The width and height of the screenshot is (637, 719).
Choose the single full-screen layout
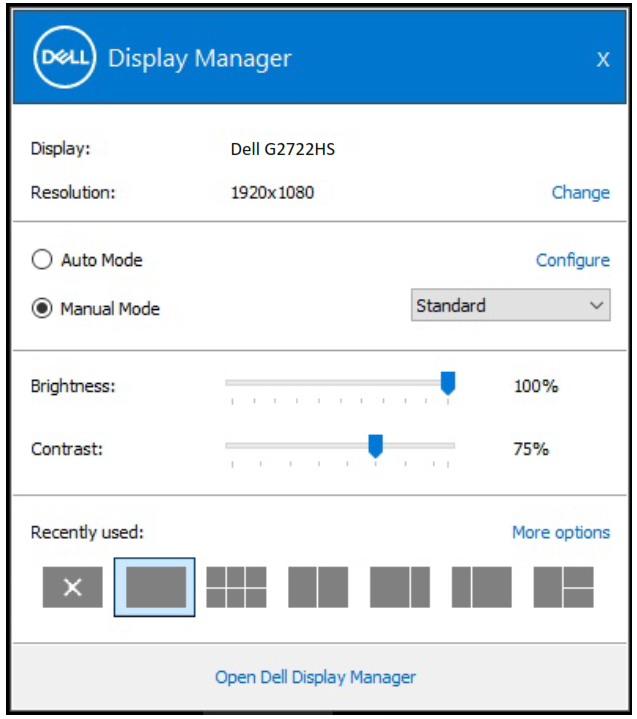pos(155,587)
